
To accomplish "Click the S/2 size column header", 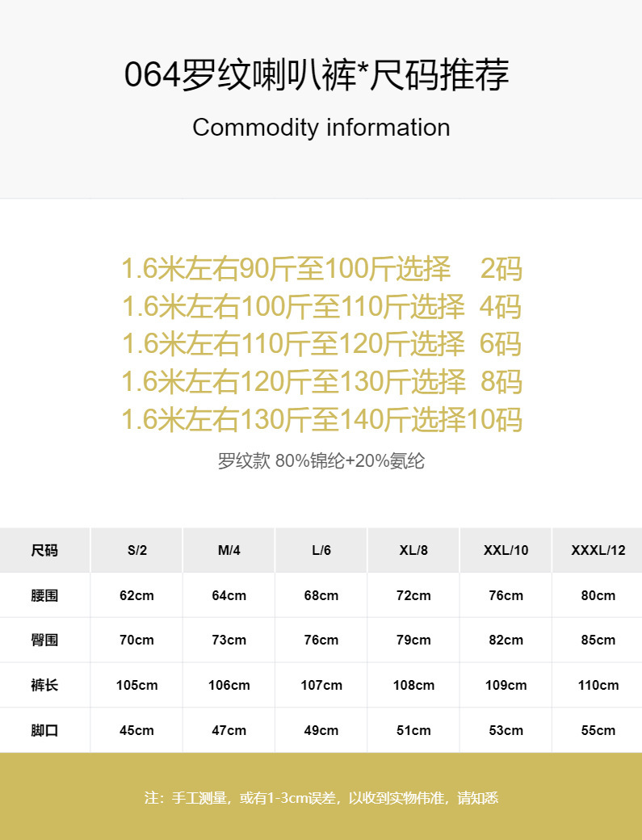I will [136, 550].
